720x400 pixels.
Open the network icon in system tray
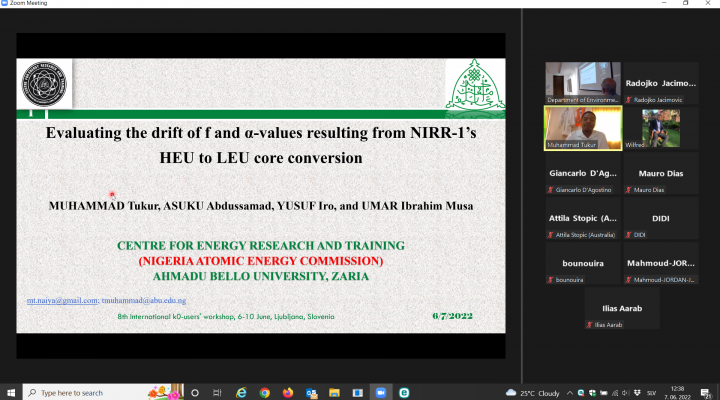click(615, 393)
